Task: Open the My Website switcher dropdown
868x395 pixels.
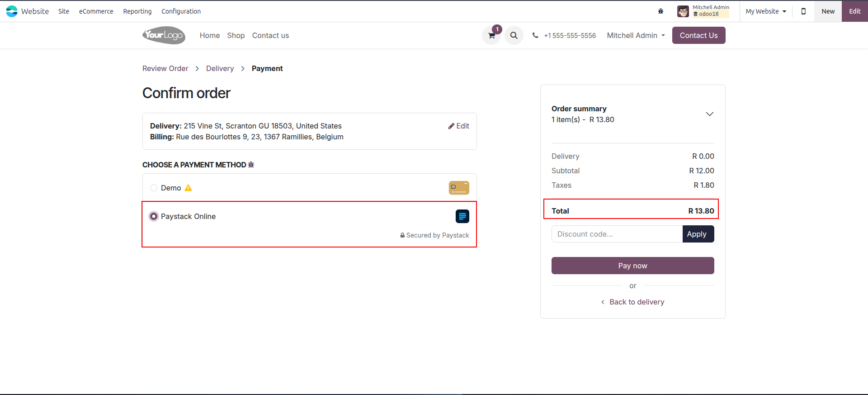Action: (766, 11)
